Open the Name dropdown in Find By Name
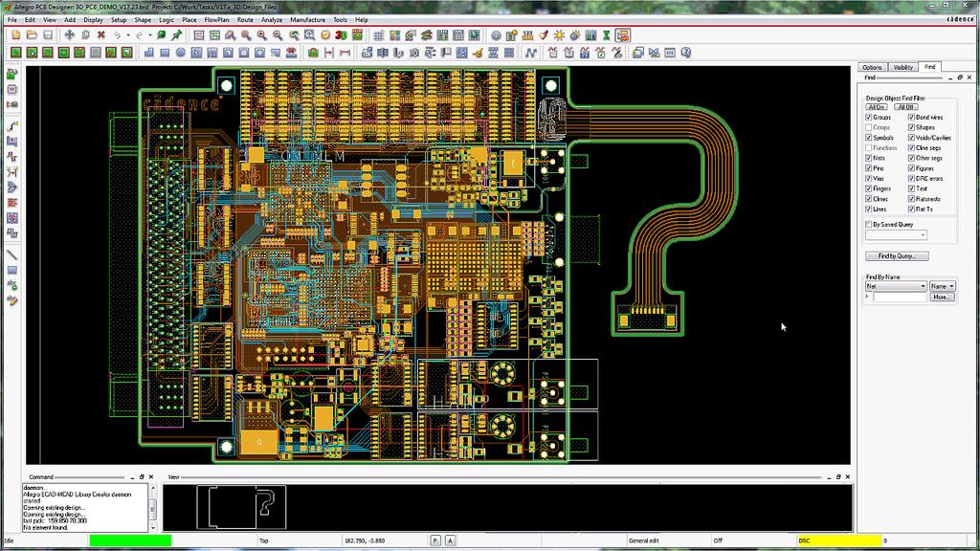The width and height of the screenshot is (980, 551). click(943, 286)
